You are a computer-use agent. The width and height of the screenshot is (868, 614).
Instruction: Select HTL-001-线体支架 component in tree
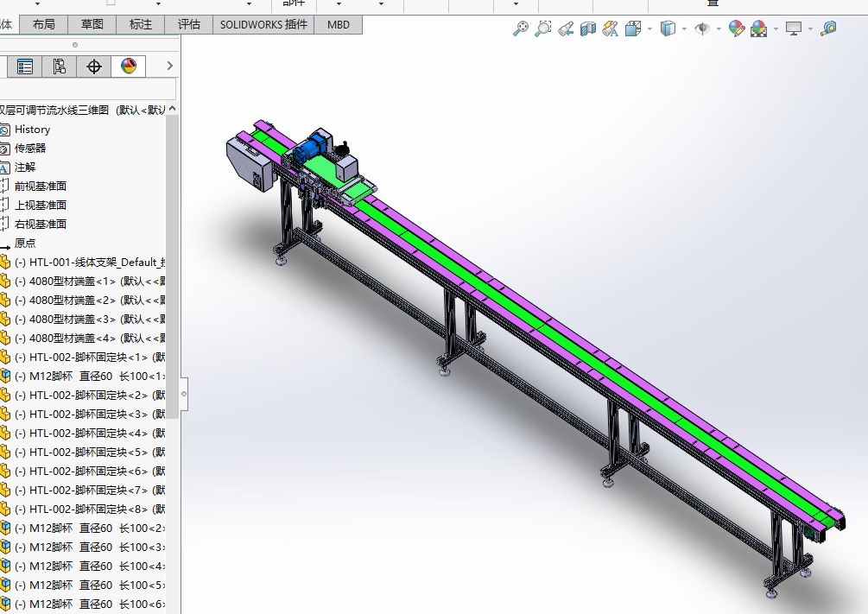(x=86, y=263)
